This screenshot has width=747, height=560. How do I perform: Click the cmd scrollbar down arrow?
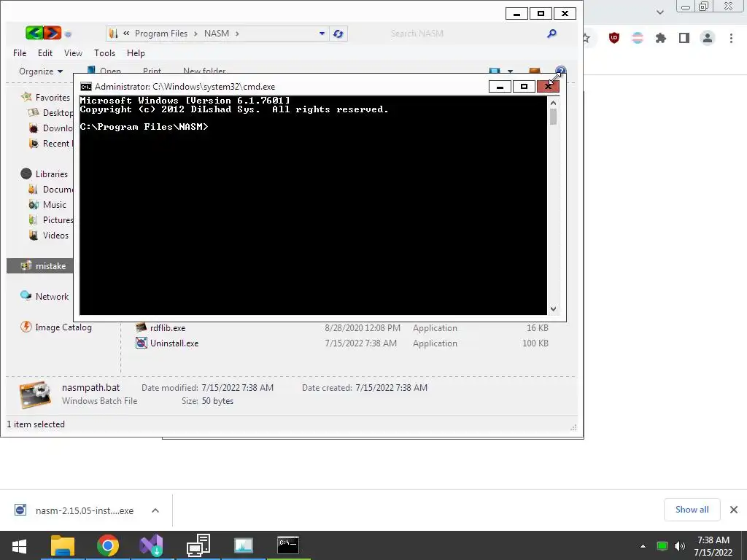(x=553, y=308)
